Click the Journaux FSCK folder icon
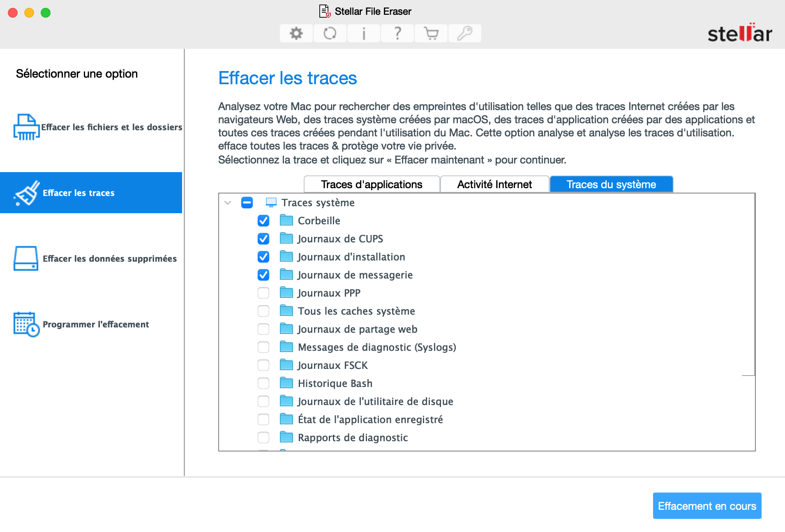 [286, 365]
